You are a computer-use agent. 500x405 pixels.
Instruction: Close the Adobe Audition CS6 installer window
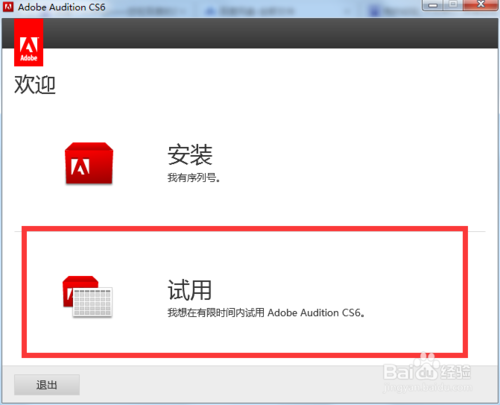[480, 5]
